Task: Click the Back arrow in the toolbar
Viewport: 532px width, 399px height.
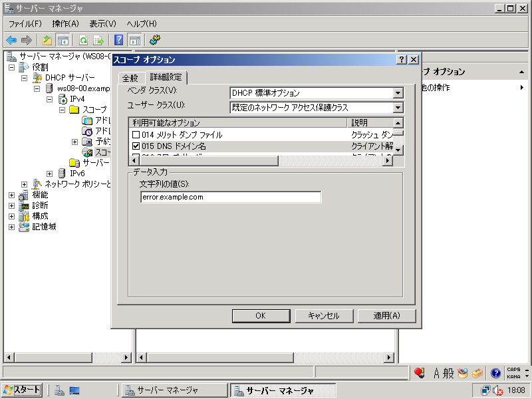Action: pos(11,40)
